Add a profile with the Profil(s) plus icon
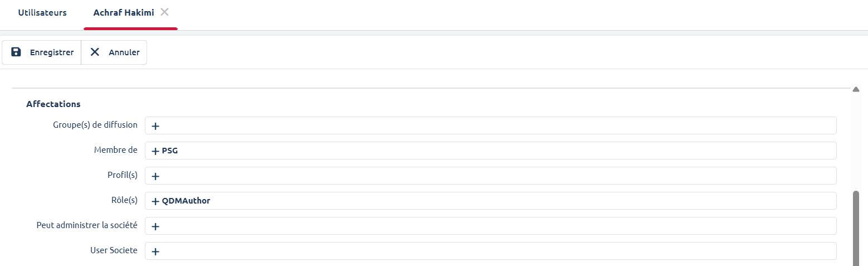This screenshot has width=868, height=266. click(155, 176)
